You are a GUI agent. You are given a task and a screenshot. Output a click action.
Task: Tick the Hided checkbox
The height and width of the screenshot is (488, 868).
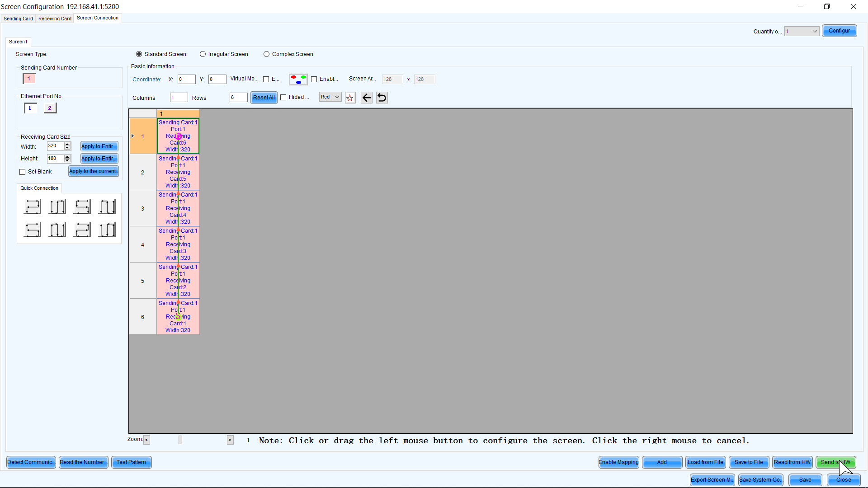pyautogui.click(x=283, y=98)
